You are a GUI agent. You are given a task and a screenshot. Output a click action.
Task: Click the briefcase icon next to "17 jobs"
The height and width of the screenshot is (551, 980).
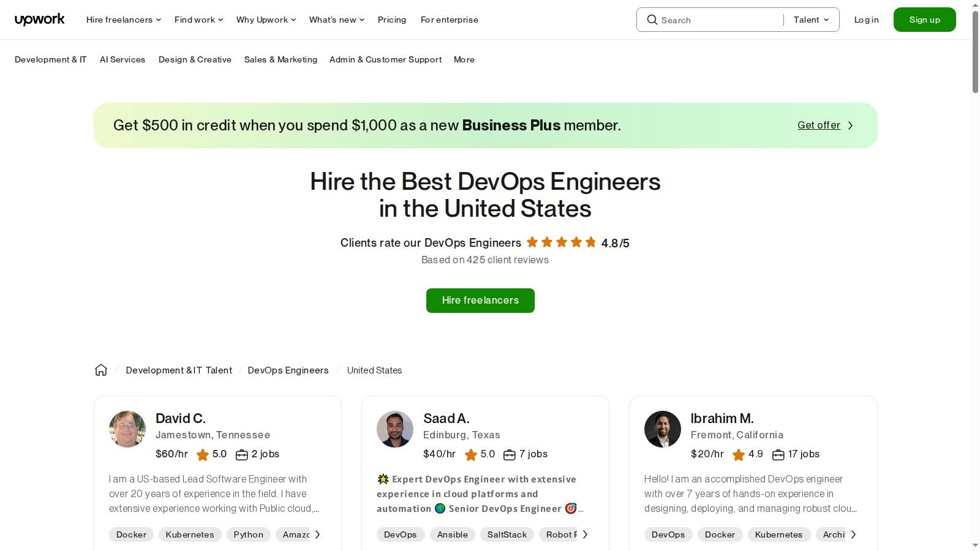(x=778, y=454)
